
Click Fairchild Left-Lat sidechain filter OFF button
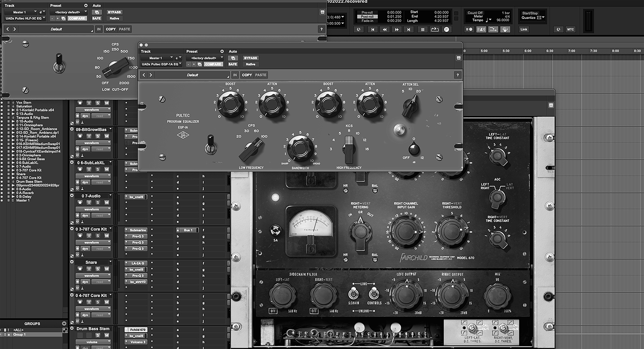tap(273, 311)
